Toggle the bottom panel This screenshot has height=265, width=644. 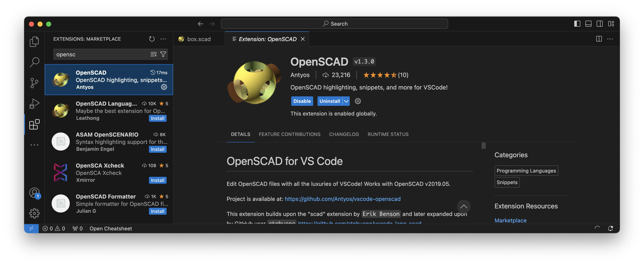[x=588, y=24]
